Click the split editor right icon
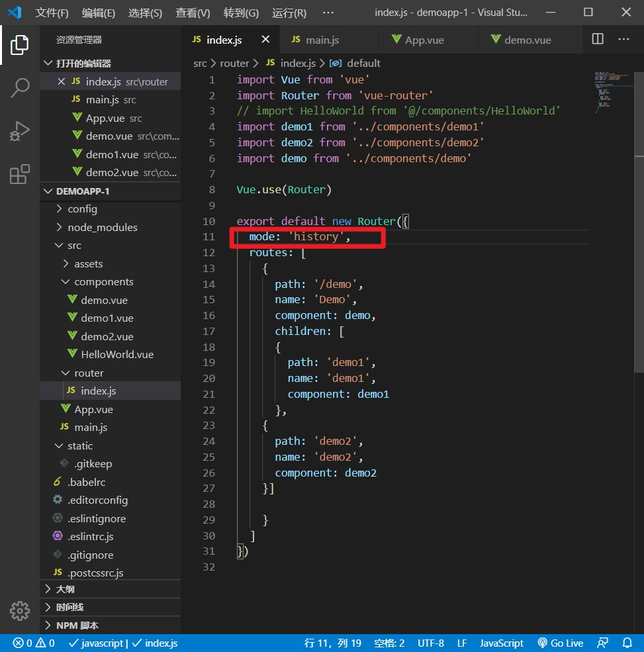Image resolution: width=644 pixels, height=652 pixels. click(x=597, y=40)
